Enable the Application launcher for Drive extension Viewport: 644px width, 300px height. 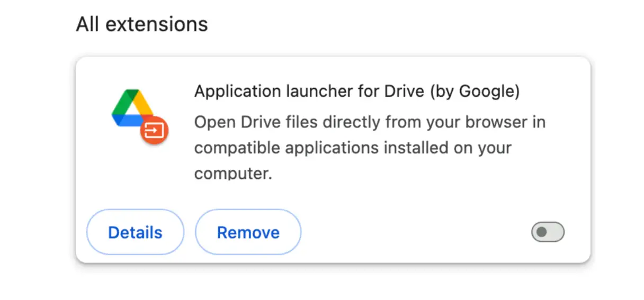pos(548,232)
